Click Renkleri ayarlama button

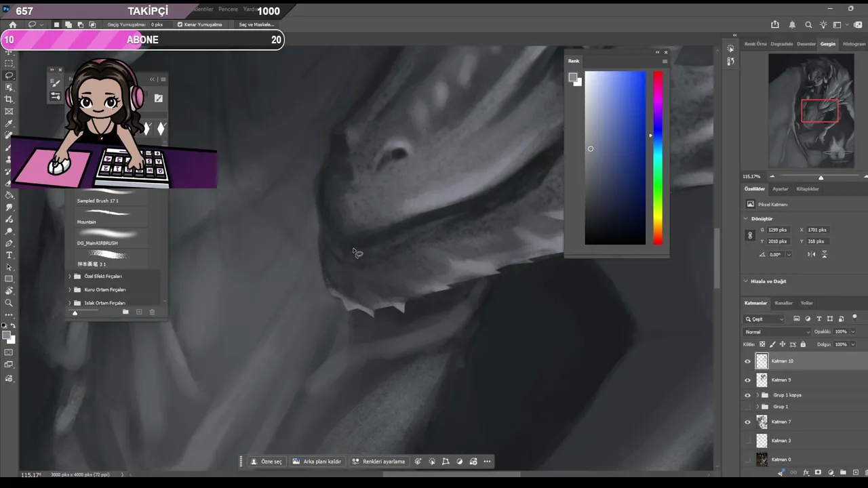tap(378, 462)
